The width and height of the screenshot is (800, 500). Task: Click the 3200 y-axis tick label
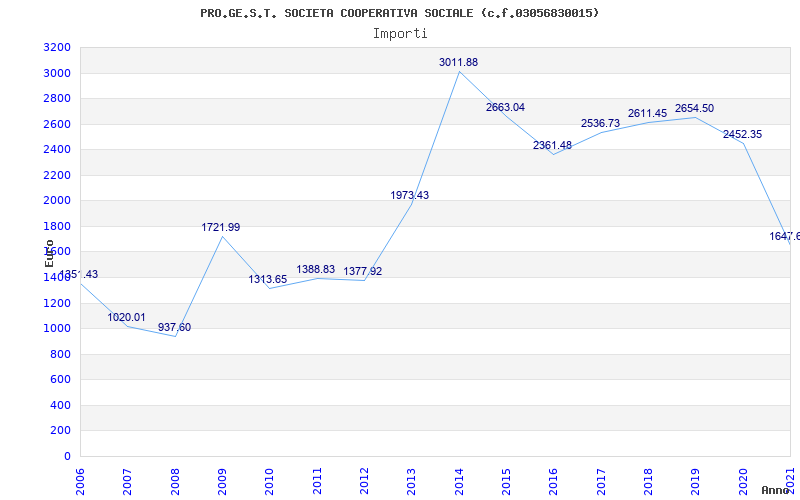click(x=58, y=47)
